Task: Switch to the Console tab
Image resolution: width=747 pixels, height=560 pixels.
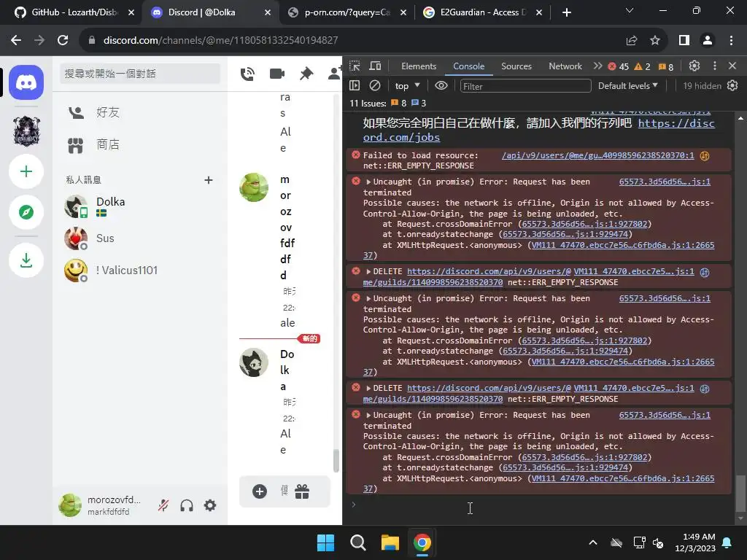Action: point(469,66)
